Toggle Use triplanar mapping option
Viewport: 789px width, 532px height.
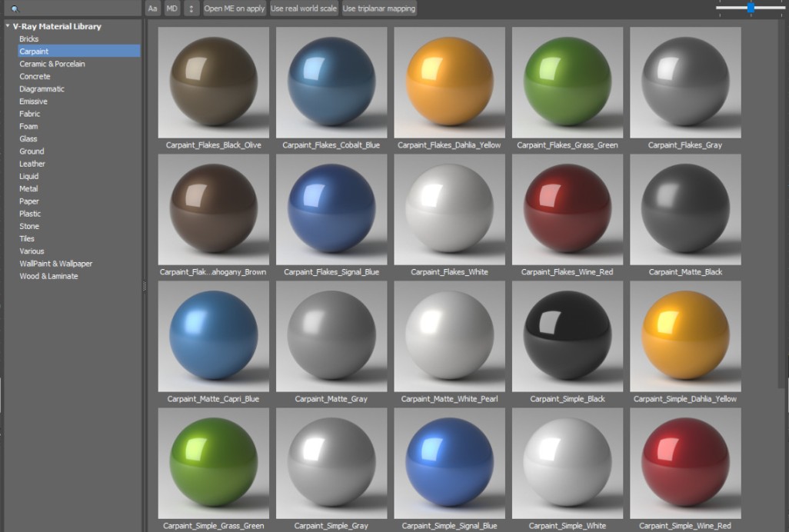click(378, 8)
